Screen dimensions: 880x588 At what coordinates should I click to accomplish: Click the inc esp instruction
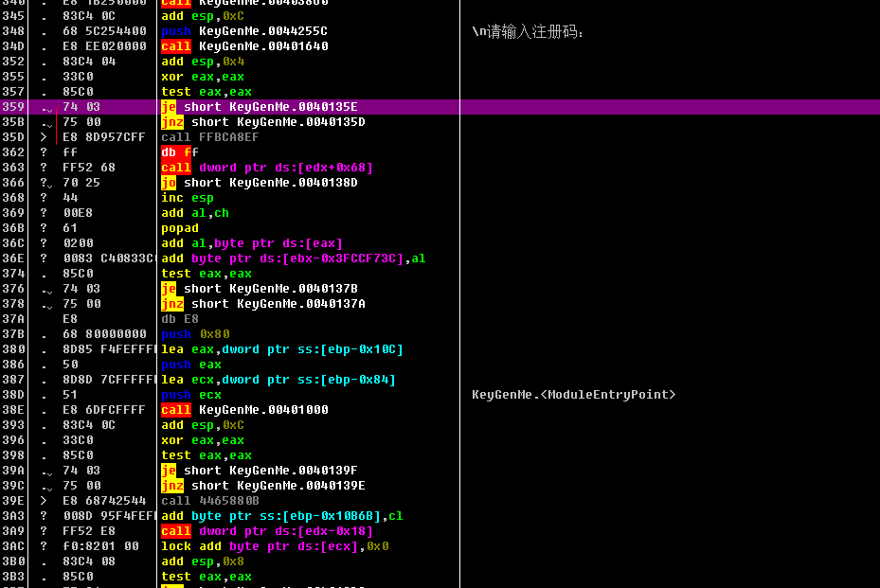tap(188, 198)
